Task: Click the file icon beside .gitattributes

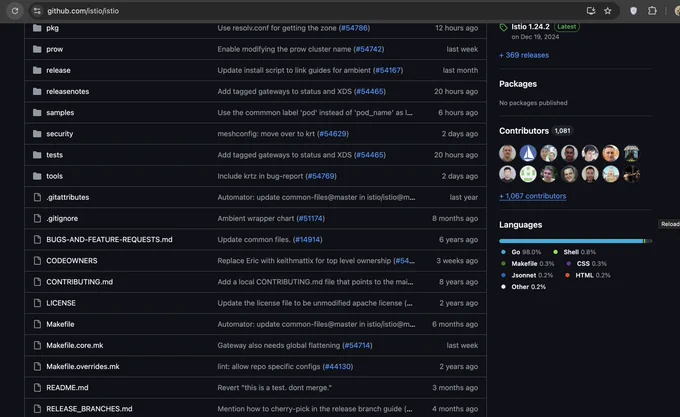Action: click(x=37, y=197)
